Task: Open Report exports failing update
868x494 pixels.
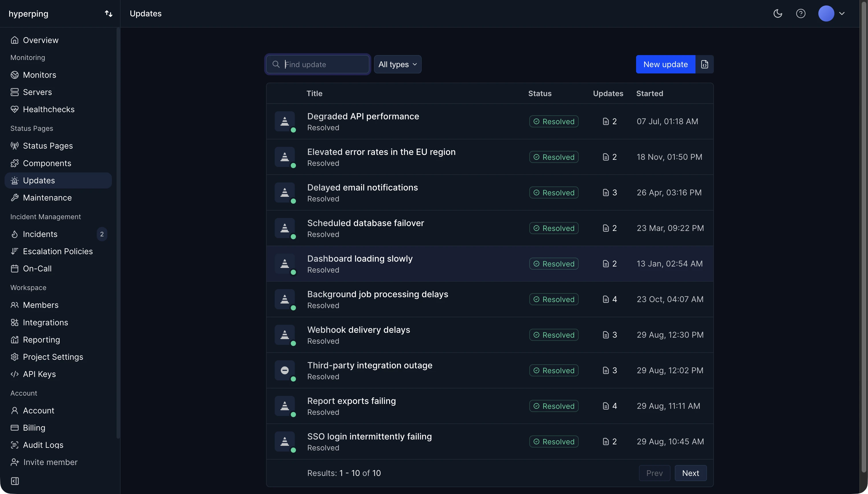Action: coord(490,406)
